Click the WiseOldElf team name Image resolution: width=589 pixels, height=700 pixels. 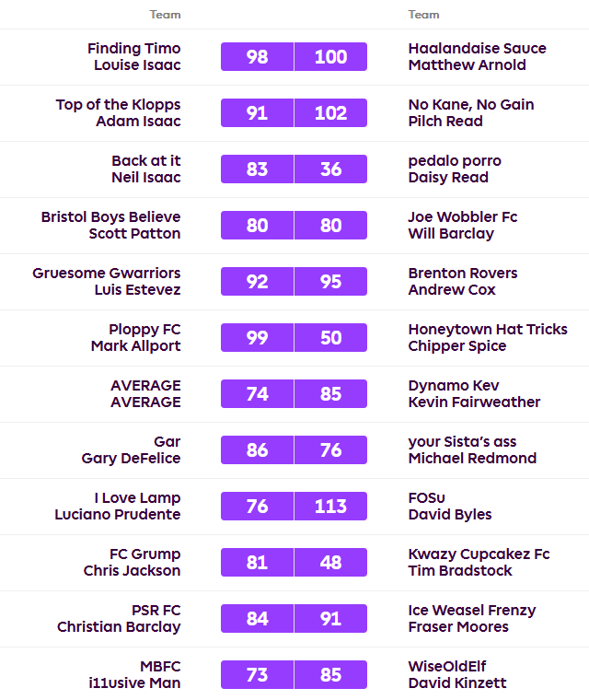(447, 667)
